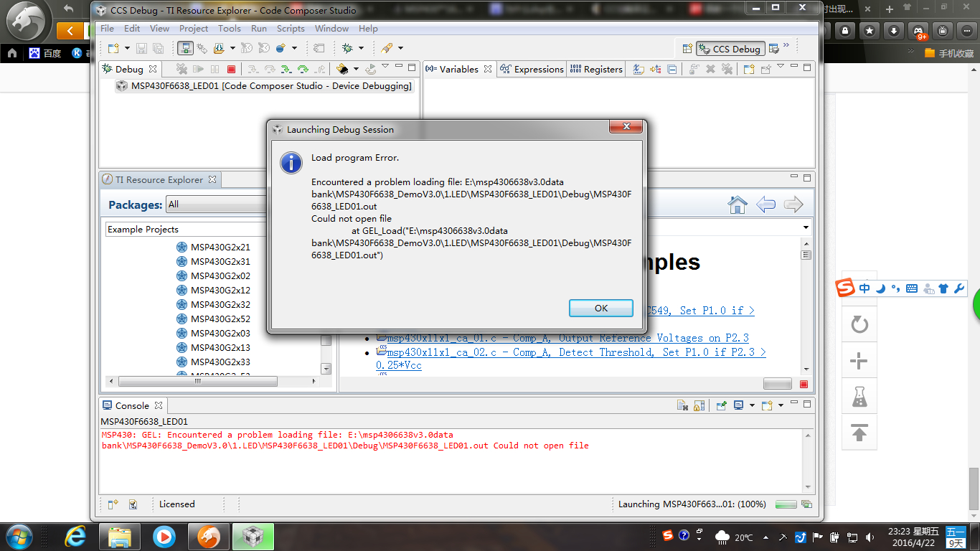This screenshot has height=551, width=980.
Task: Click the Debug bug icon in main toolbar
Action: (347, 48)
